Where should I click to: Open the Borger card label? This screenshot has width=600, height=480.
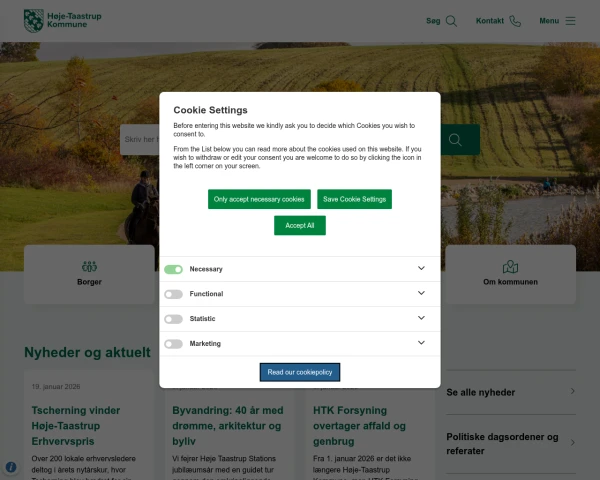89,282
